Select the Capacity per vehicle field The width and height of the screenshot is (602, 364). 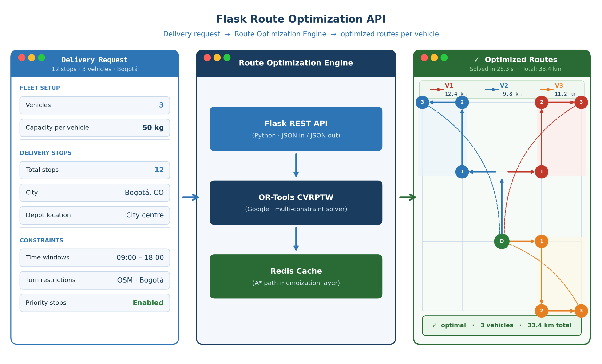coord(95,128)
